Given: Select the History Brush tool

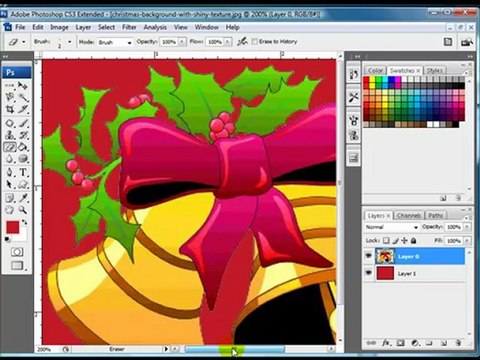Looking at the screenshot, I should pos(23,135).
